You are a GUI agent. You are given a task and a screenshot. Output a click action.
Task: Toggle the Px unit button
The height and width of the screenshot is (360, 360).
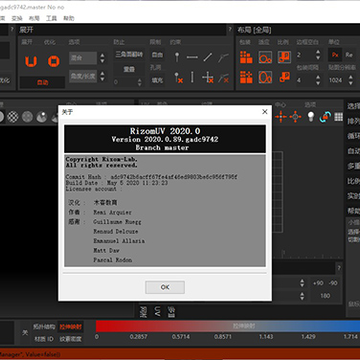(335, 55)
